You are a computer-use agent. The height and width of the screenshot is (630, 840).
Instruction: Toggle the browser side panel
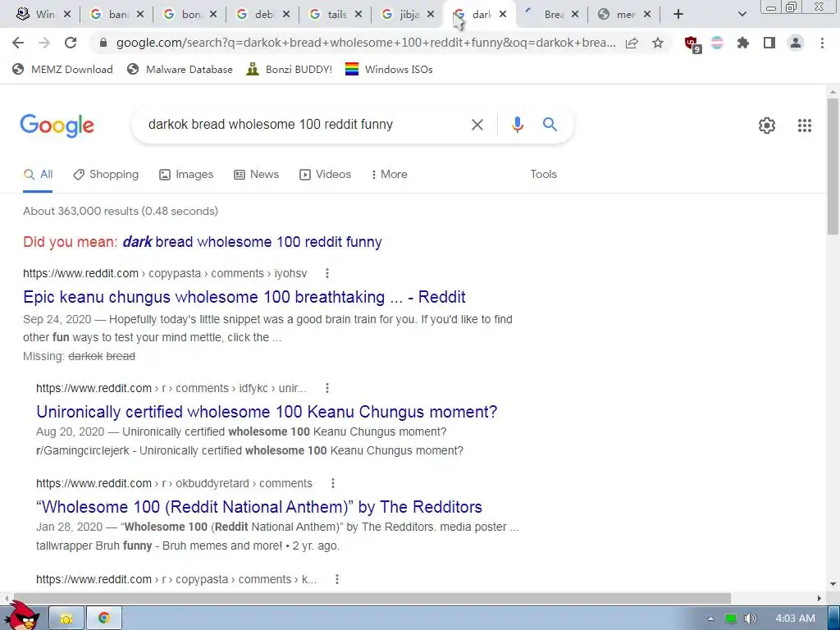coord(769,43)
